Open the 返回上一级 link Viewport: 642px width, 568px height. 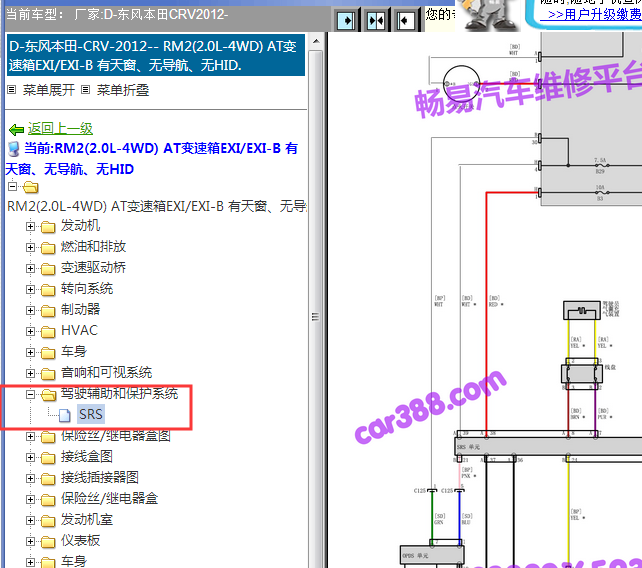tap(60, 129)
